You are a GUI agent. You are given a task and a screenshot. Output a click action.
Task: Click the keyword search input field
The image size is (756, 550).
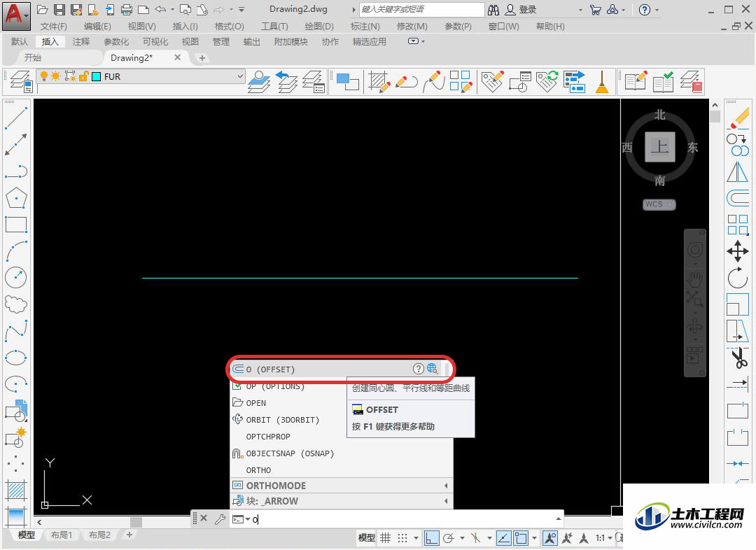(422, 10)
